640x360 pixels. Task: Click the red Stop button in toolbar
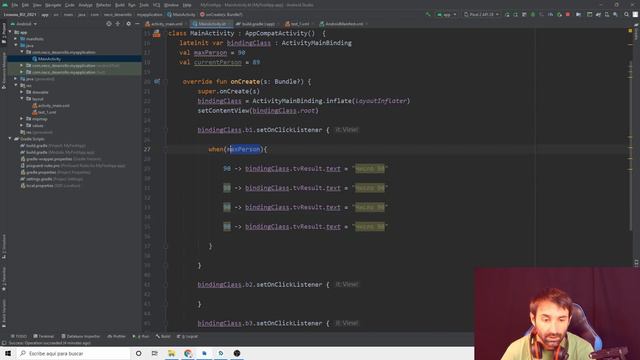568,14
